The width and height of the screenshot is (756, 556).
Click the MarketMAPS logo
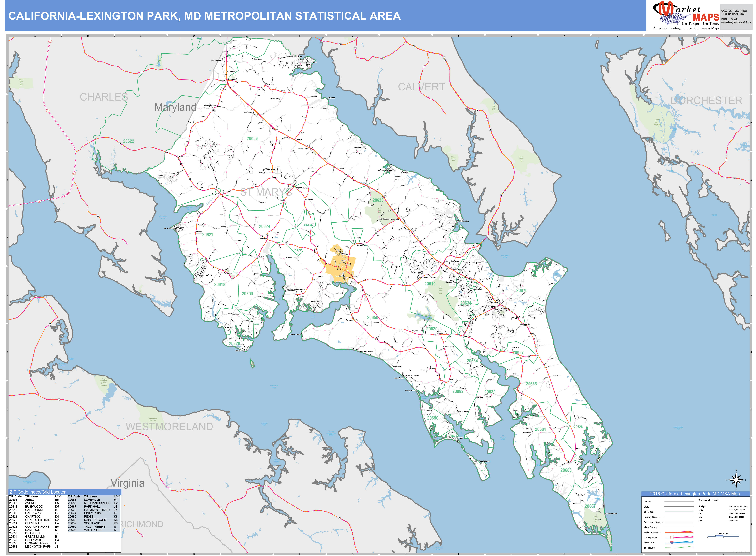point(687,14)
